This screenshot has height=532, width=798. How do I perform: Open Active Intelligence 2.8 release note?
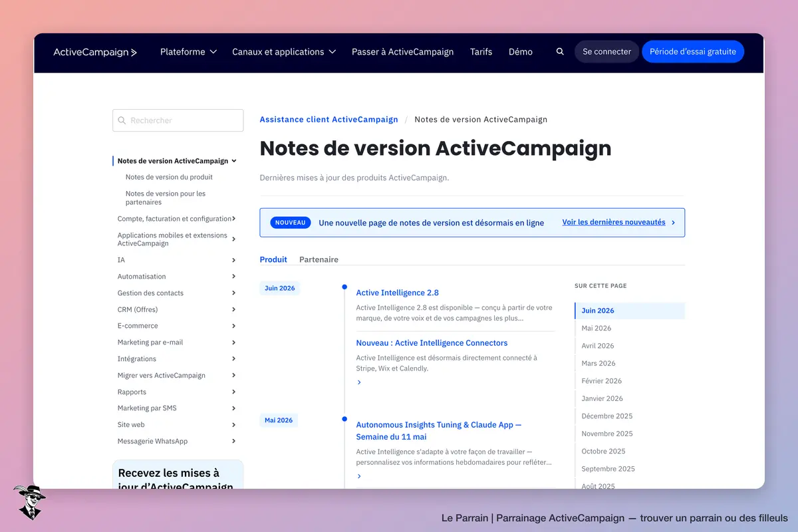pos(397,293)
